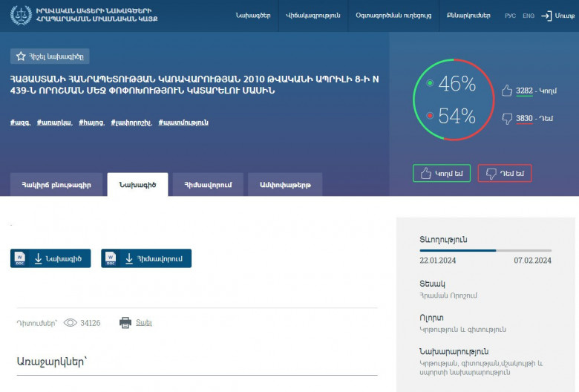
Task: Vote in favor with Կողմ եմ button
Action: tap(441, 173)
